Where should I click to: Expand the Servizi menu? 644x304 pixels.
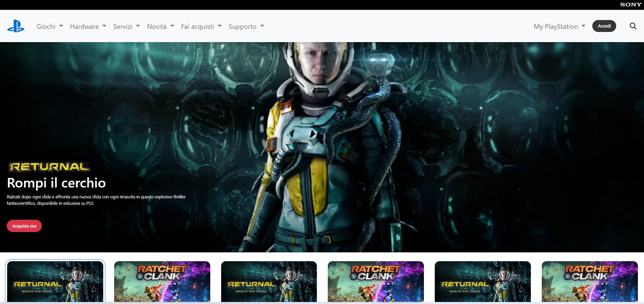[126, 26]
